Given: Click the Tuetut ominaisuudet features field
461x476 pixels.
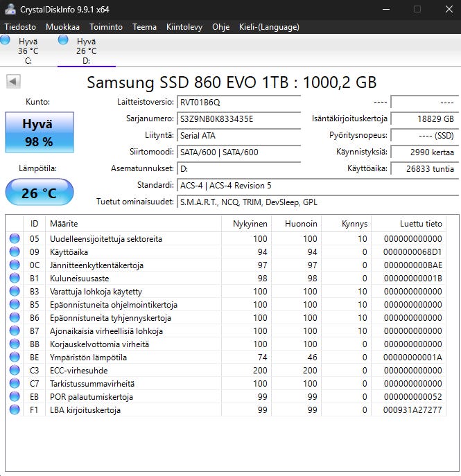Looking at the screenshot, I should [x=318, y=202].
